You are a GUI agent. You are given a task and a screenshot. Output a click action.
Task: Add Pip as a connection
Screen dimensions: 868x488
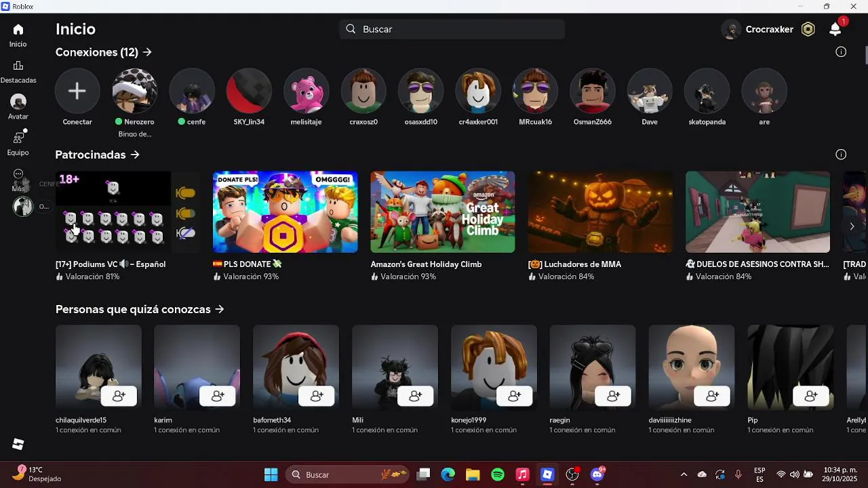click(812, 396)
